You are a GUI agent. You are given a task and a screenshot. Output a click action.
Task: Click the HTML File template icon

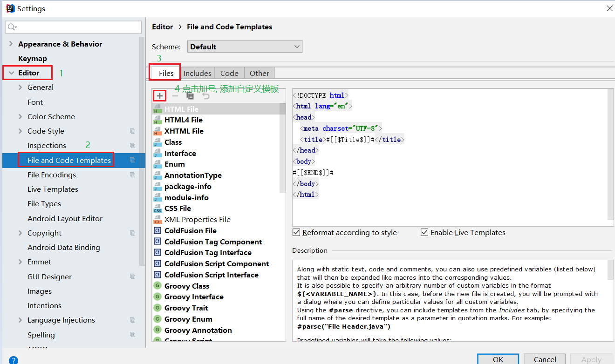point(157,109)
